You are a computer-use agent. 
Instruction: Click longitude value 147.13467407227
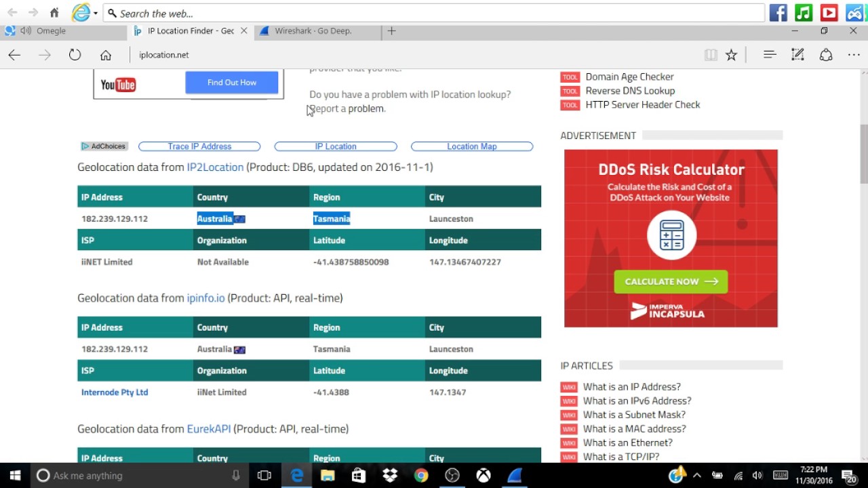click(x=465, y=262)
